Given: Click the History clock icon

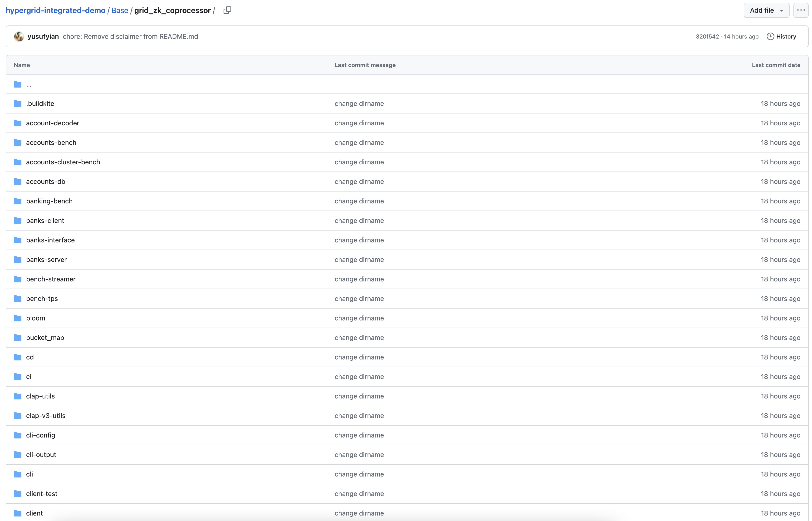Looking at the screenshot, I should point(770,37).
